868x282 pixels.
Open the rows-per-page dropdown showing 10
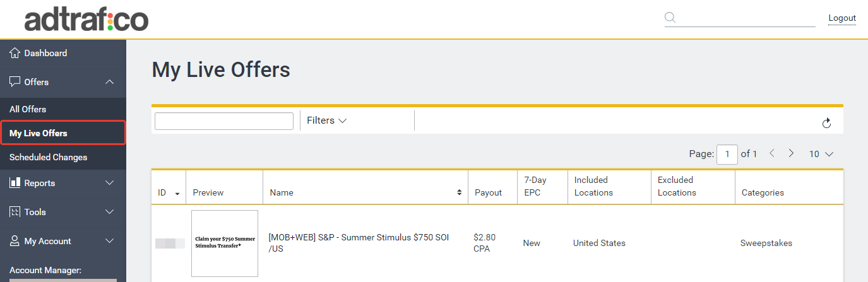(821, 154)
